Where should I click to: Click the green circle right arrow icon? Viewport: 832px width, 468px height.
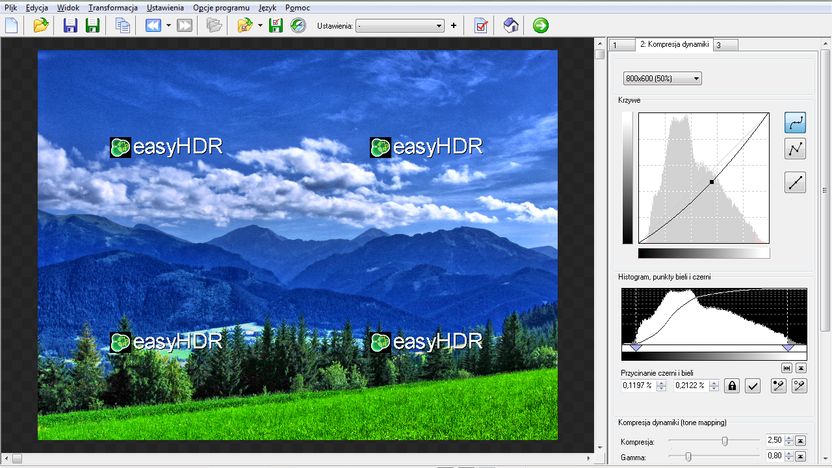pos(541,25)
